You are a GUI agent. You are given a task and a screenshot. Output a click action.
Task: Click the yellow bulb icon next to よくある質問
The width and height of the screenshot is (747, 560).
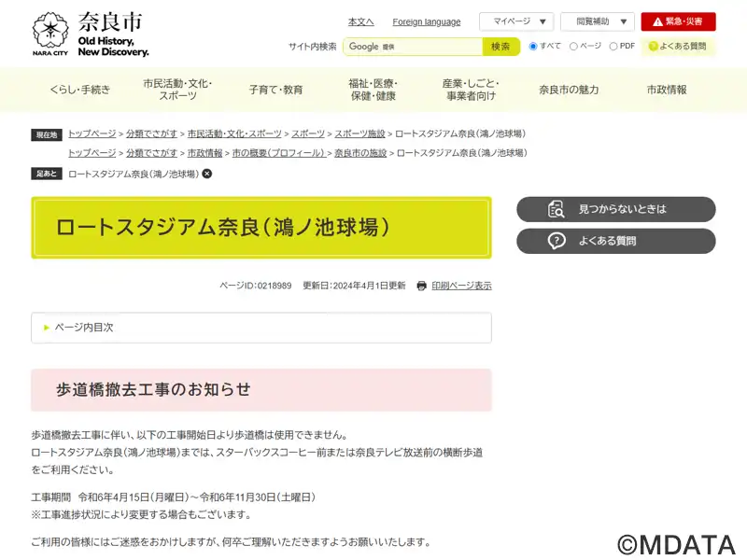653,46
